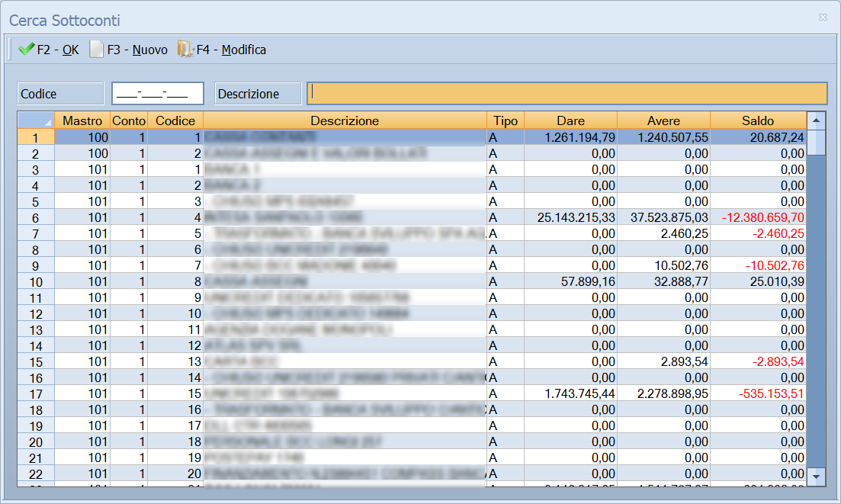Click Avere value 2.278.898,95
This screenshot has height=504, width=841.
coord(672,394)
